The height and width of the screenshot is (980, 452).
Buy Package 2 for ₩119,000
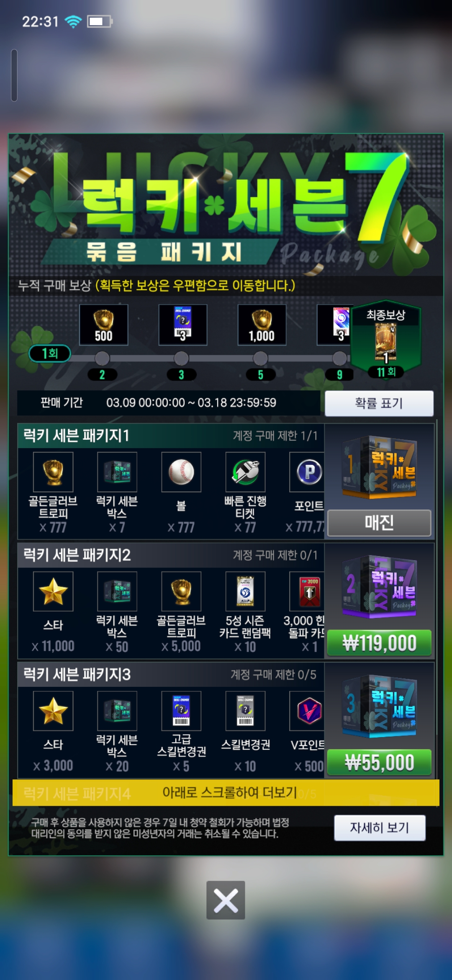click(379, 643)
